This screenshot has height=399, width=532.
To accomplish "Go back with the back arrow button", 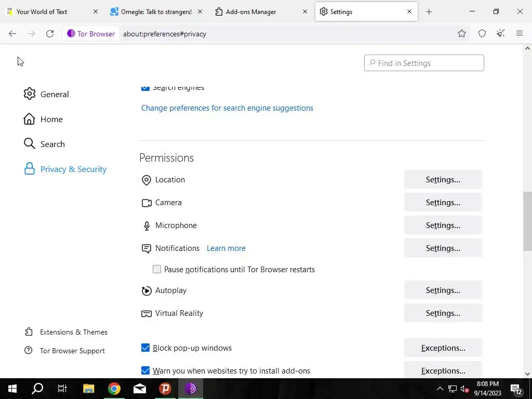I will (12, 34).
